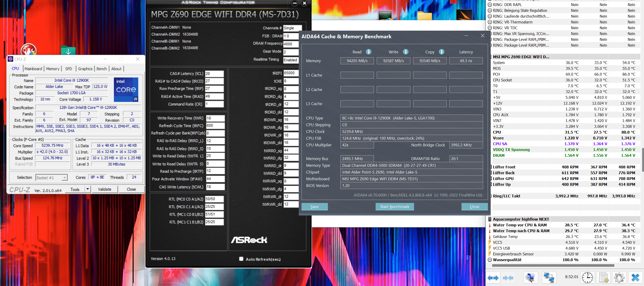Image resolution: width=644 pixels, height=286 pixels.
Task: Open the HWiNFO network computers icon
Action: tap(549, 278)
